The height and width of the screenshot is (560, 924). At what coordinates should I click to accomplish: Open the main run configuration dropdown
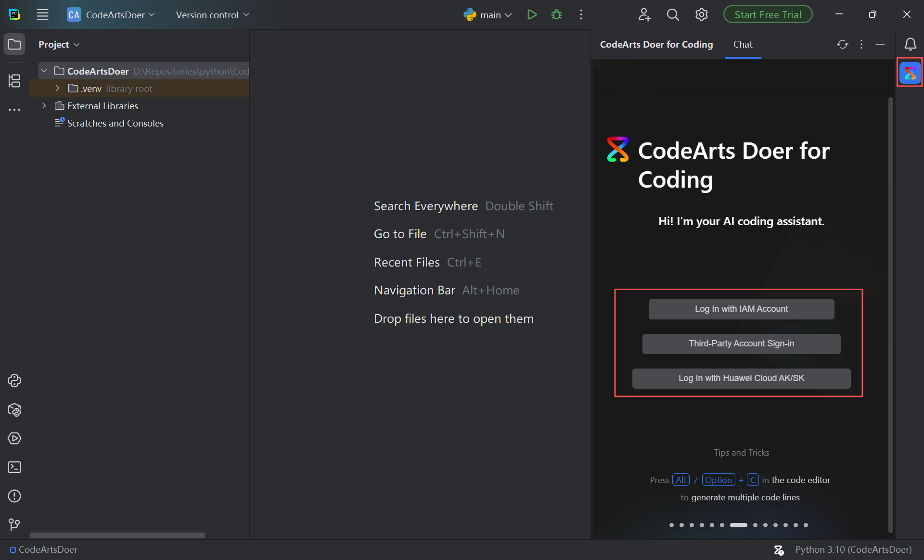(488, 15)
